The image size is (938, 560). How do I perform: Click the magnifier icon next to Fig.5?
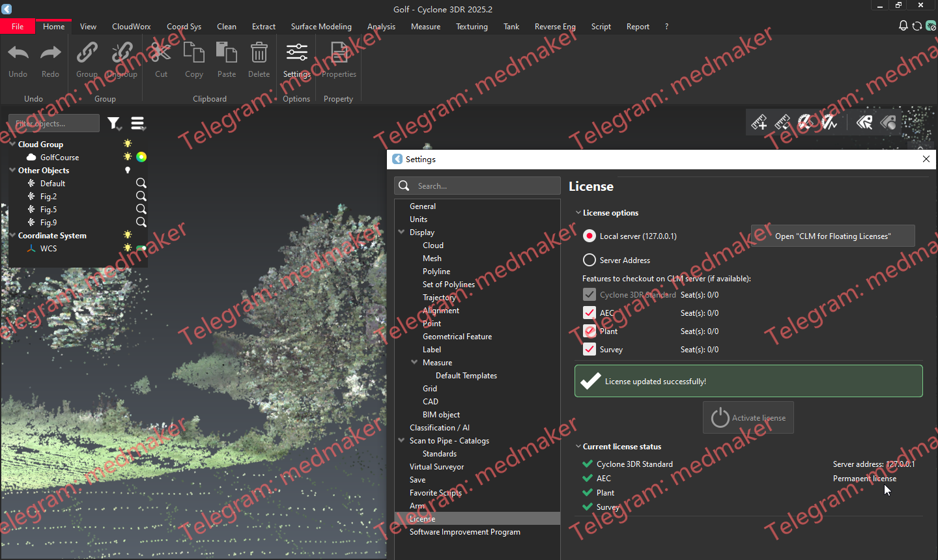141,209
